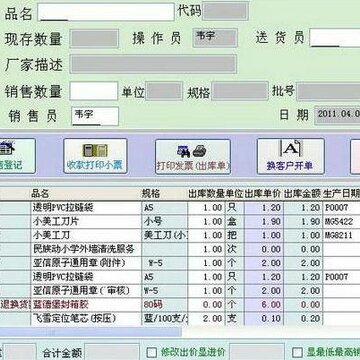Click the 换客户开单 button
The width and height of the screenshot is (360, 360).
pos(291,157)
